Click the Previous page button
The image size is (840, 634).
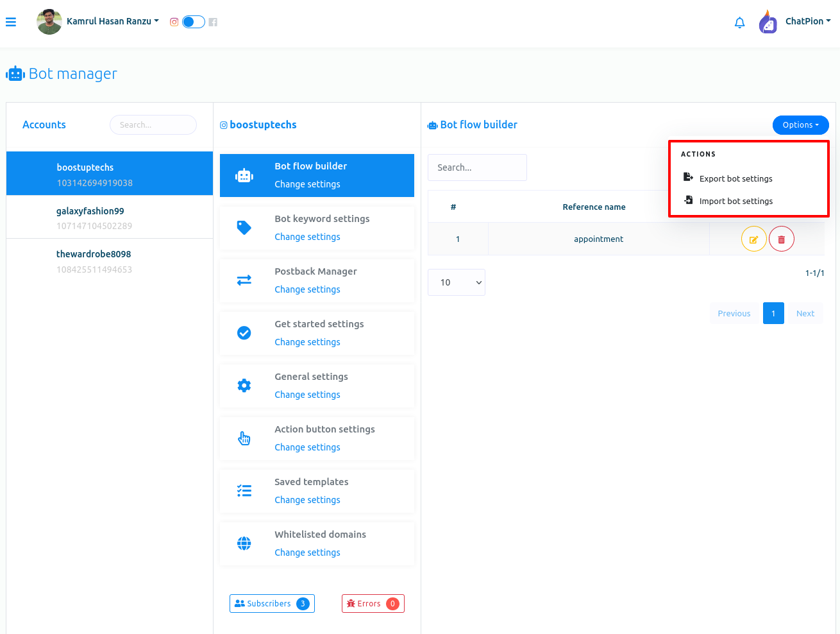[734, 313]
